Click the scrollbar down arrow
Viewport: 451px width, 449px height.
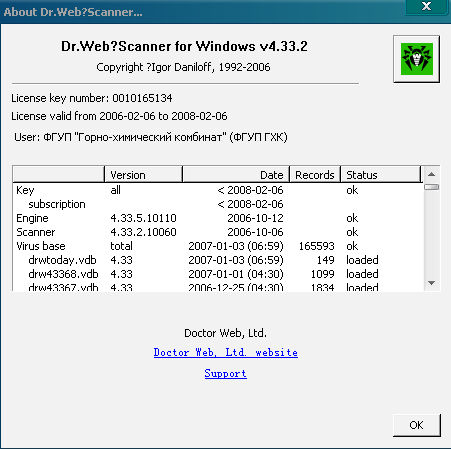point(432,283)
